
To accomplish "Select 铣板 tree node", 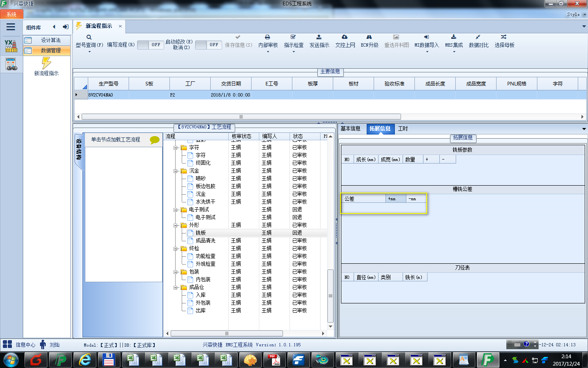I will pos(200,233).
